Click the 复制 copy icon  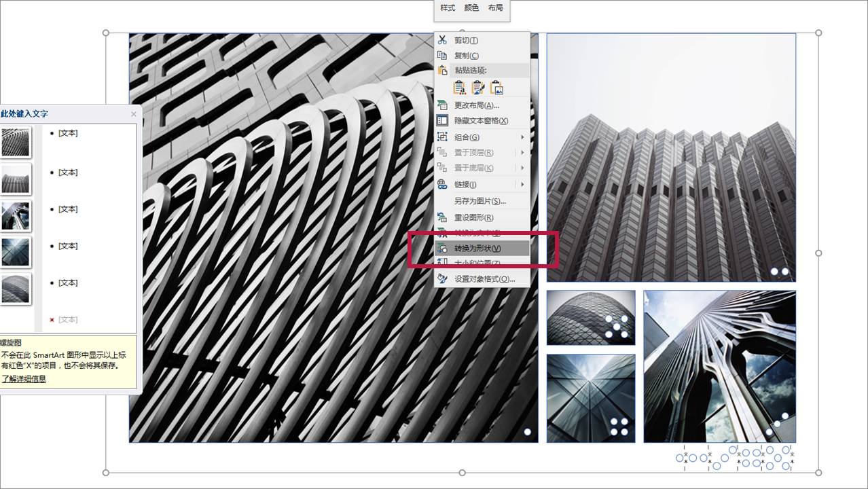tap(442, 56)
